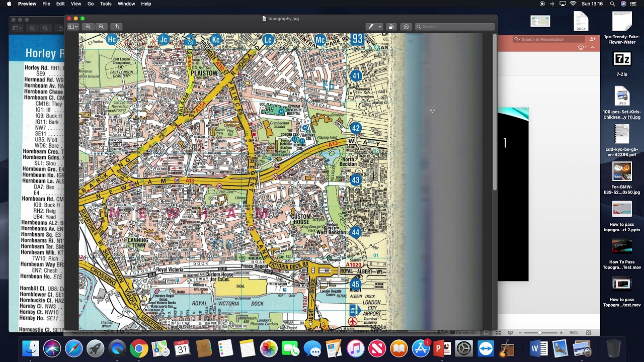644x362 pixels.
Task: Click the PowerPoint zoom slider
Action: (x=540, y=333)
